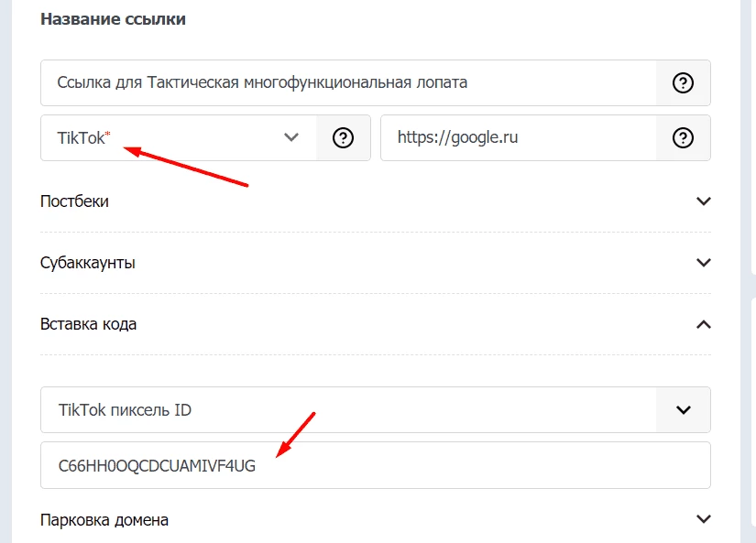Viewport: 756px width, 543px height.
Task: Click question mark icon next to TikTok dropdown
Action: pos(343,137)
